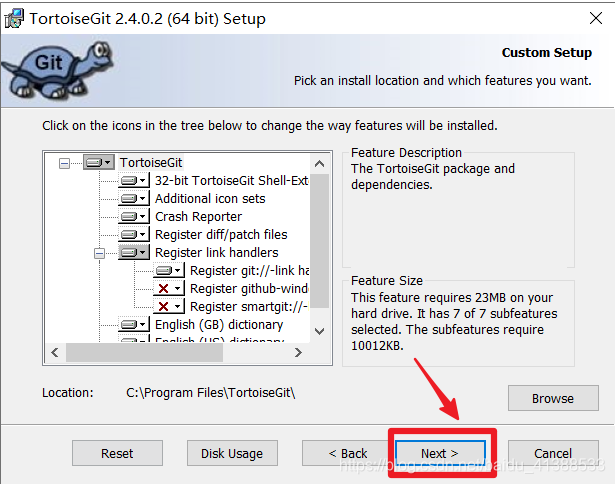Click 'The TortoiseGit package and dependencies.' description

tap(433, 176)
